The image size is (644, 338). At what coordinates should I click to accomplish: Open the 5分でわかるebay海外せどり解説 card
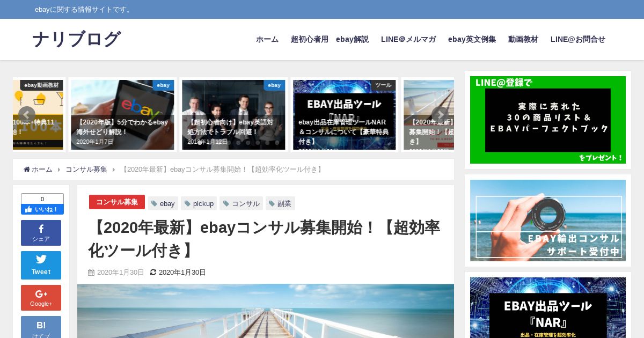[x=122, y=115]
